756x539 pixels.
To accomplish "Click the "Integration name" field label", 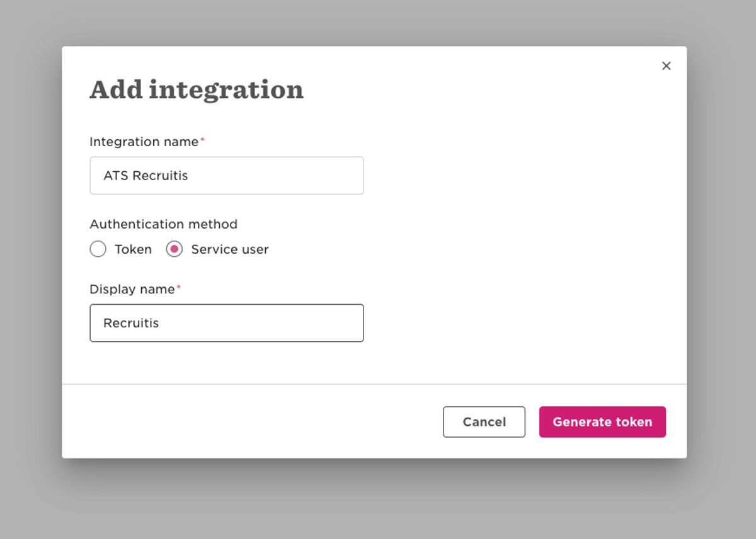I will pos(144,142).
